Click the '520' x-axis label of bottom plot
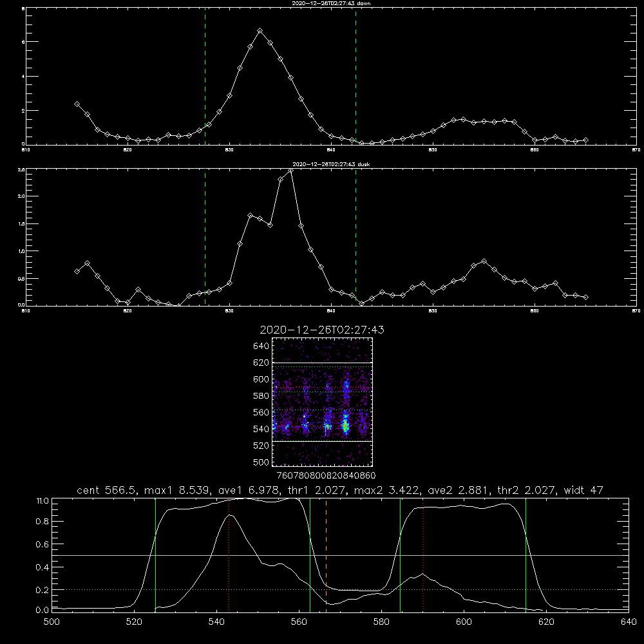The width and height of the screenshot is (644, 644). click(x=135, y=622)
